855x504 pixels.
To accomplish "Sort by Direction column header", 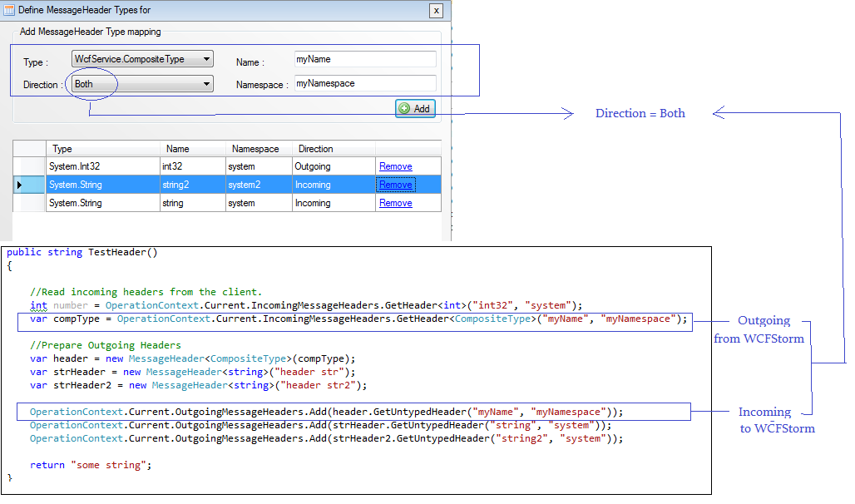I will (x=334, y=148).
